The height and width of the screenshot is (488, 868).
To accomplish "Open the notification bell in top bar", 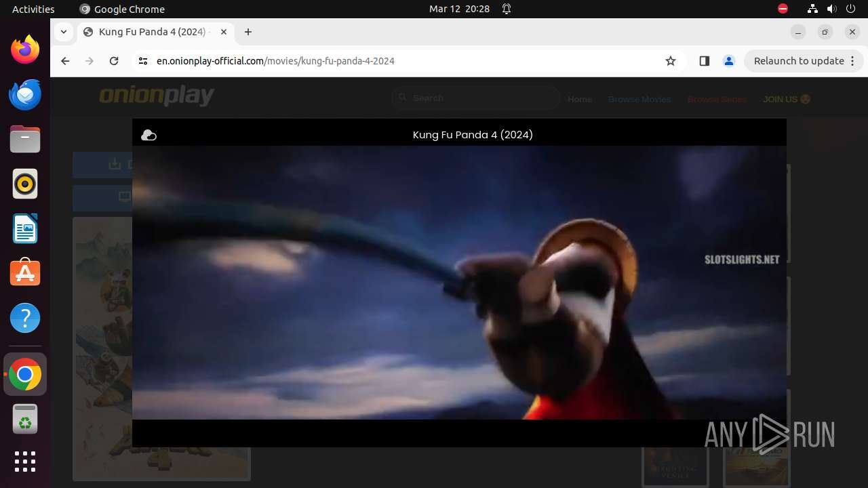I will (x=507, y=9).
